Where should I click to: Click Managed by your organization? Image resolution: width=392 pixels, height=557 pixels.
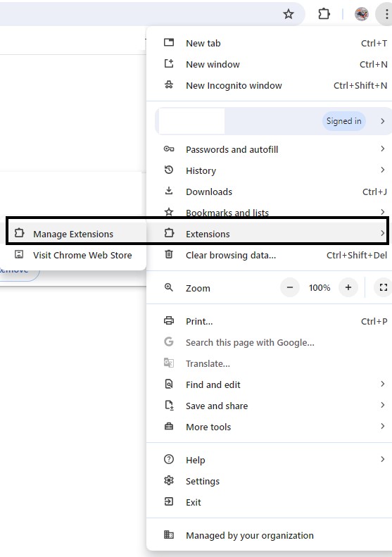point(269,535)
